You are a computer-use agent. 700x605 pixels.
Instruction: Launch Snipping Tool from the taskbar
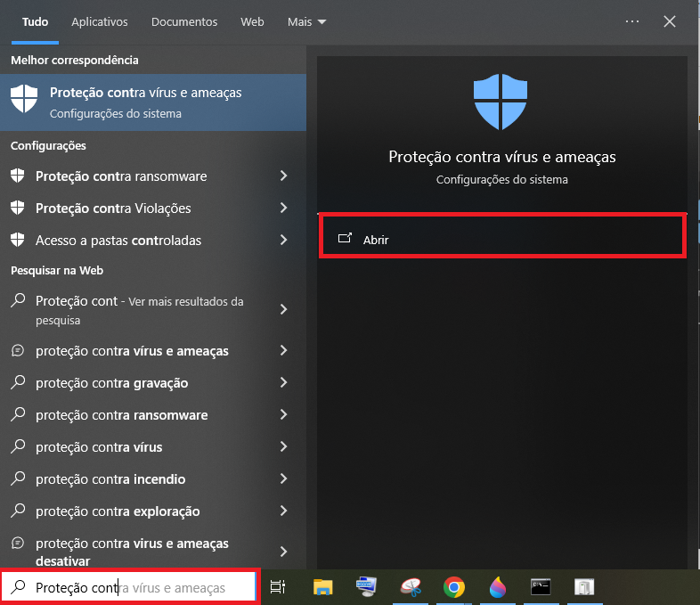pyautogui.click(x=411, y=586)
